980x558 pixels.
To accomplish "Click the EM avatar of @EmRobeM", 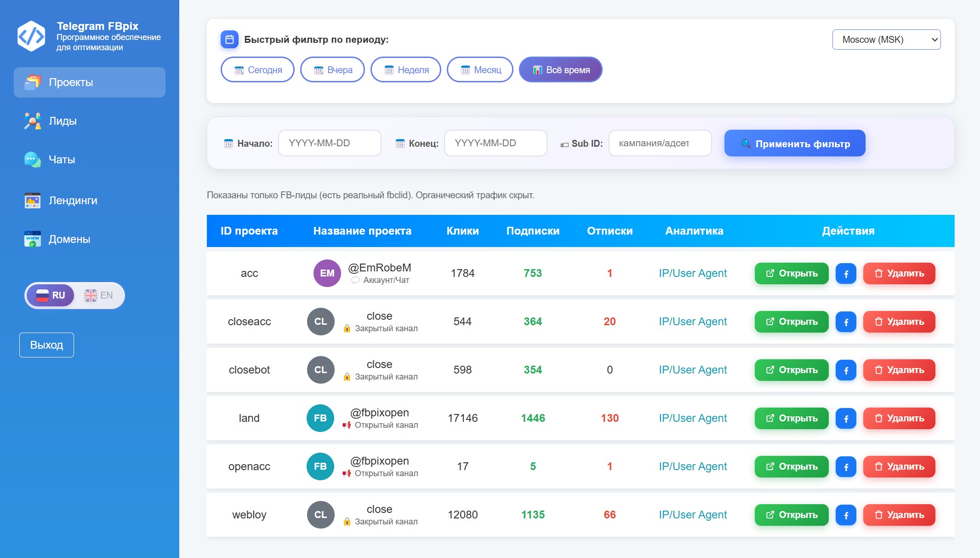I will tap(327, 273).
